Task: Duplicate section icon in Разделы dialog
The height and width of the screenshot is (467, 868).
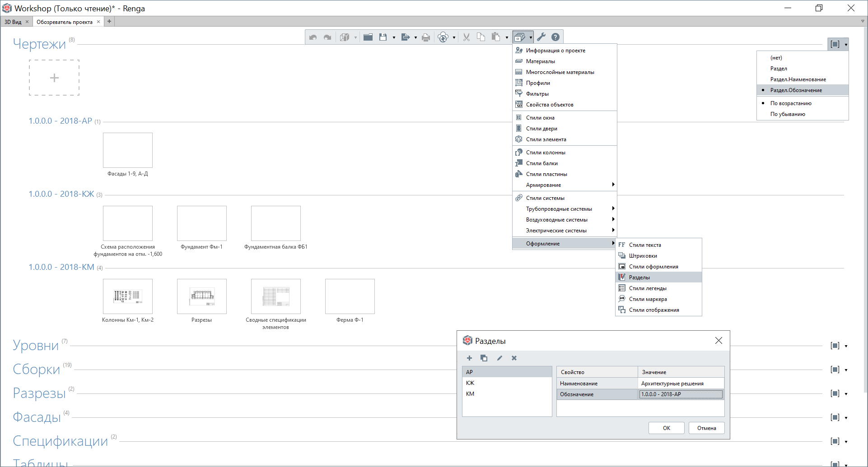Action: pyautogui.click(x=484, y=358)
